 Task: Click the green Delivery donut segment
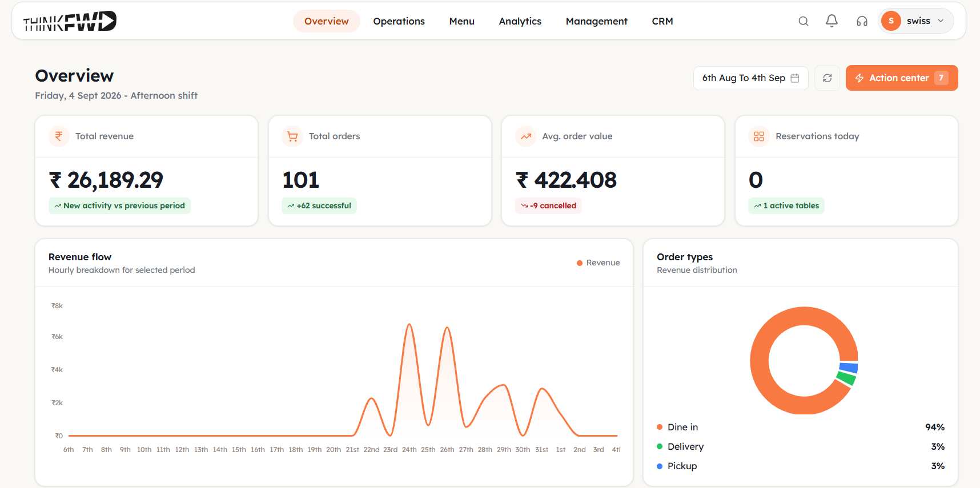pyautogui.click(x=846, y=378)
